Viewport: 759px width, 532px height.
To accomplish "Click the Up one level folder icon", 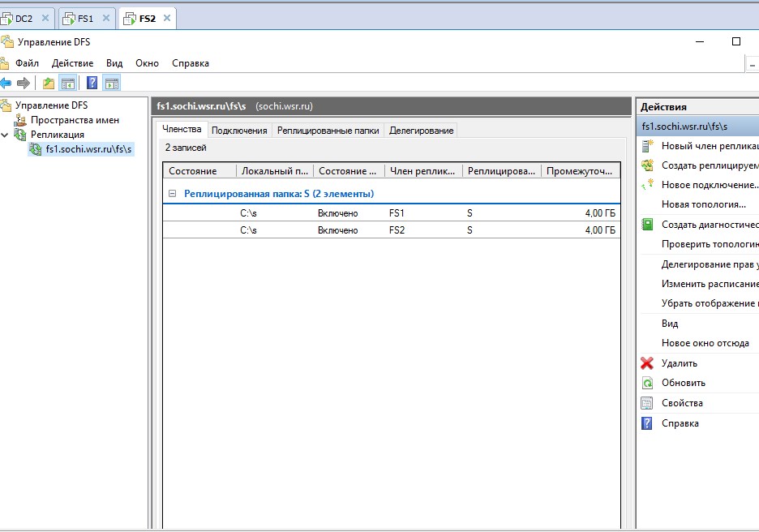I will coord(48,84).
